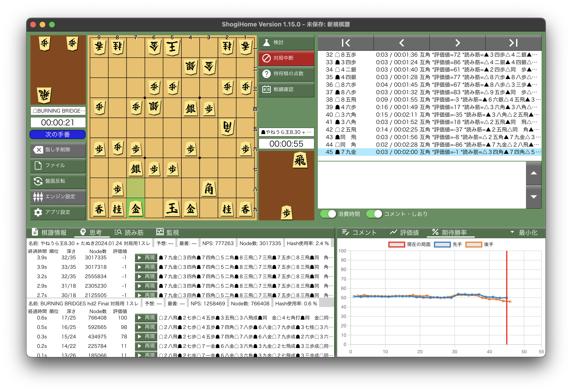Viewport: 572px width, 392px height.
Task: Go back one move with the left chevron
Action: pyautogui.click(x=401, y=43)
